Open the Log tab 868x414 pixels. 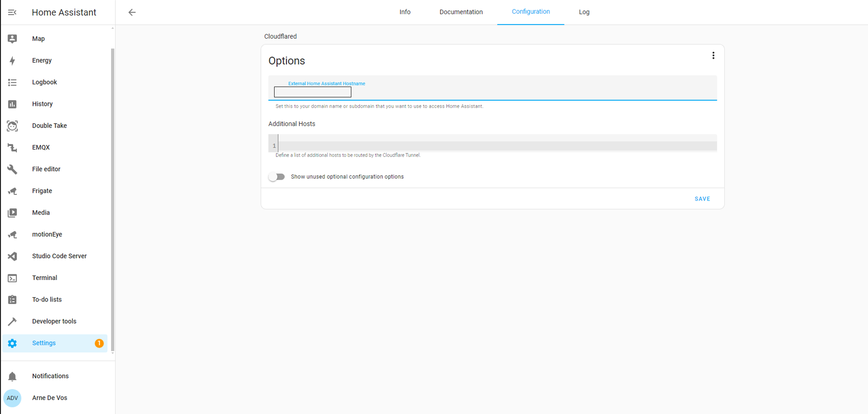pyautogui.click(x=584, y=12)
